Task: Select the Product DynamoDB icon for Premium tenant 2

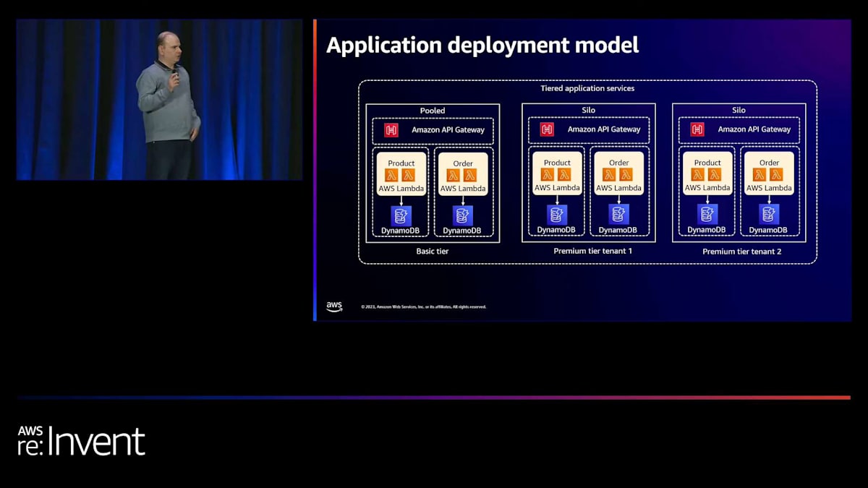Action: coord(707,215)
